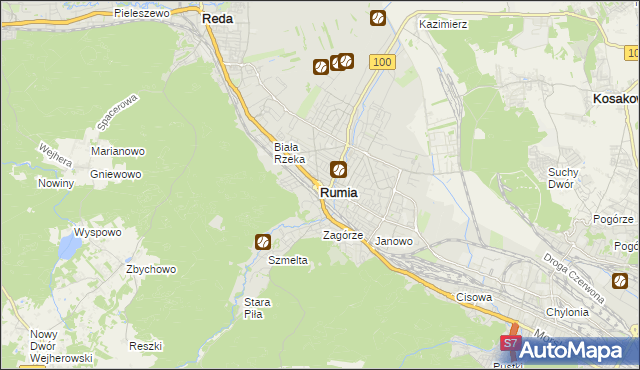Click the red S7 expressway shield
This screenshot has width=640, height=370.
(x=510, y=343)
